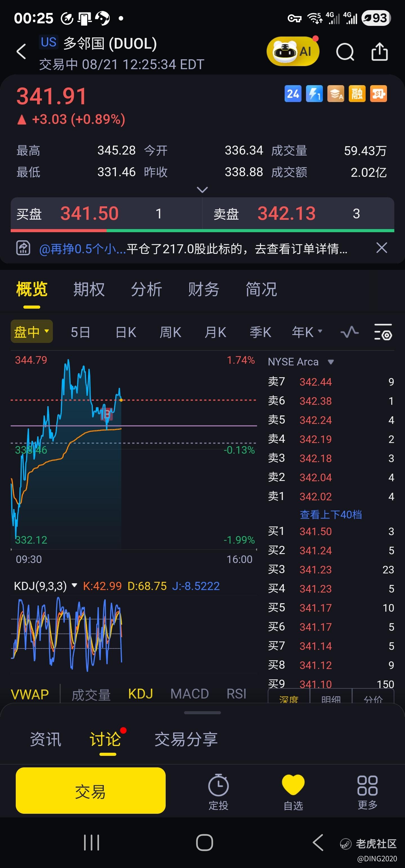This screenshot has width=405, height=868.
Task: Open the position-closed notification chart icon
Action: [x=23, y=248]
